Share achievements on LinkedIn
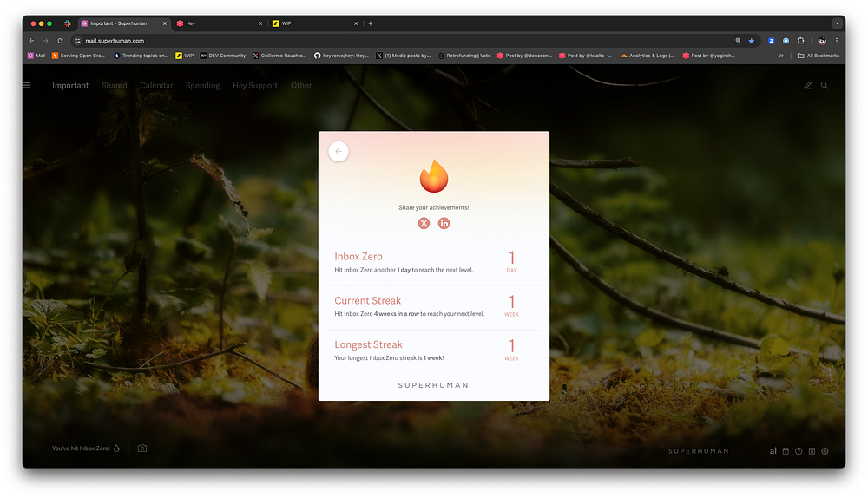Screen dimensions: 868x498 click(x=444, y=223)
